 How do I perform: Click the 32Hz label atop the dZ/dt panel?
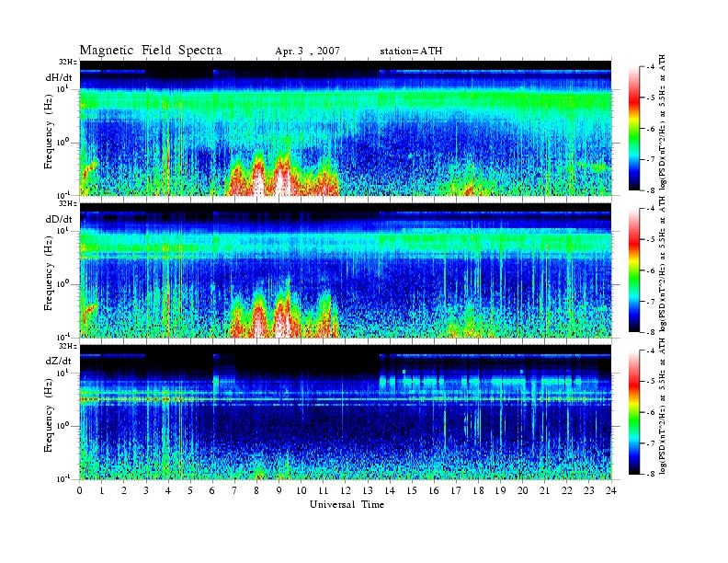click(69, 346)
